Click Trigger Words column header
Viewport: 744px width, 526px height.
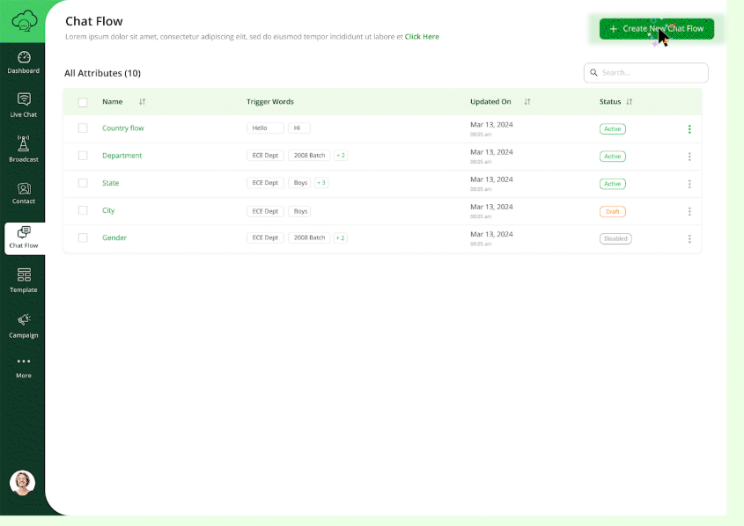(x=270, y=102)
